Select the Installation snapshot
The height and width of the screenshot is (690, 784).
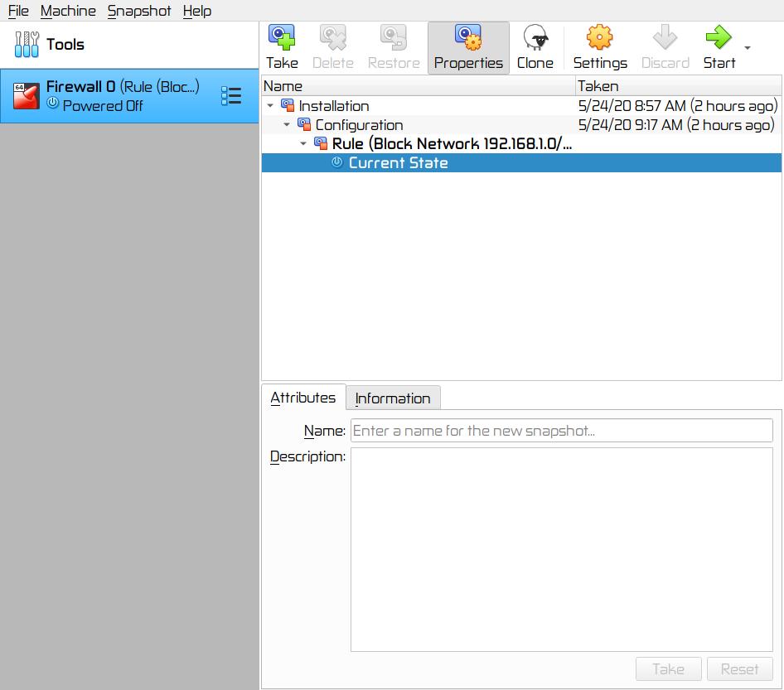pyautogui.click(x=334, y=106)
